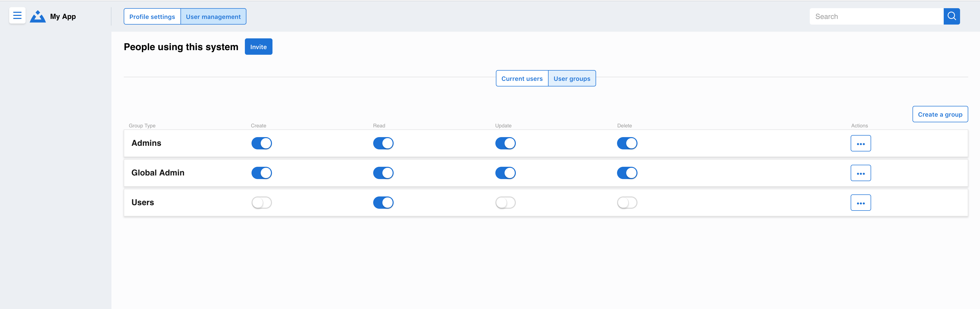Open the Admins row actions menu
980x309 pixels.
tap(861, 143)
